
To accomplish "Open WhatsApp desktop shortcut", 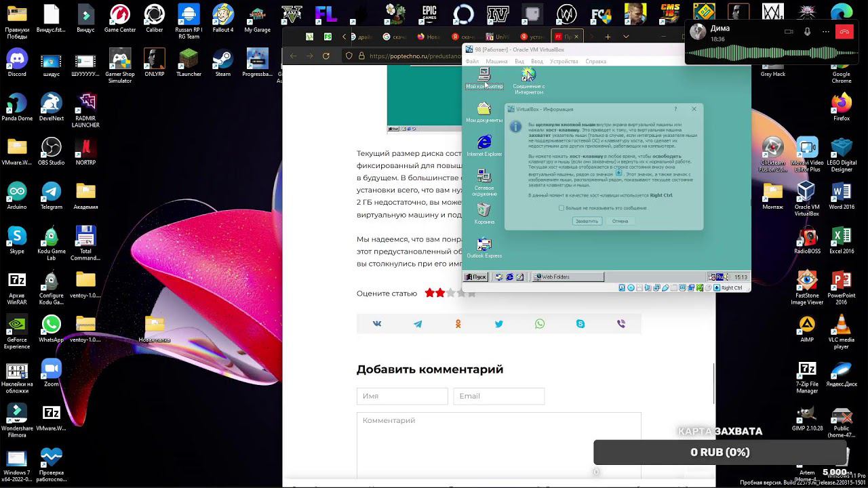I will pos(52,329).
